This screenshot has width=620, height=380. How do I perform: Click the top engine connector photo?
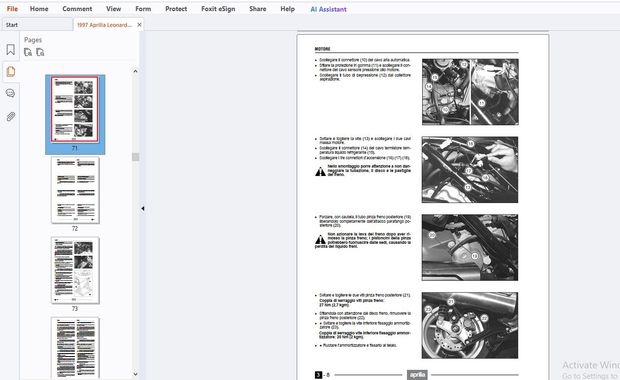coord(470,92)
